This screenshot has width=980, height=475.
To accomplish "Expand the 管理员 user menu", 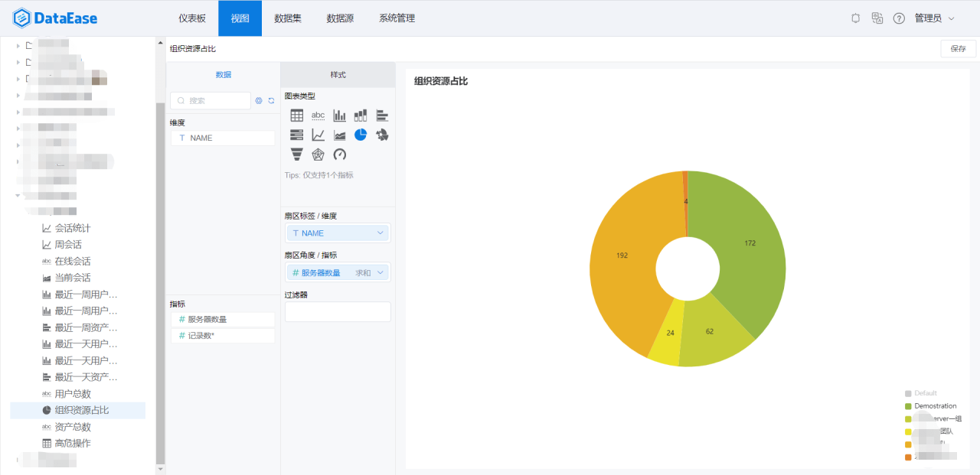I will [934, 18].
